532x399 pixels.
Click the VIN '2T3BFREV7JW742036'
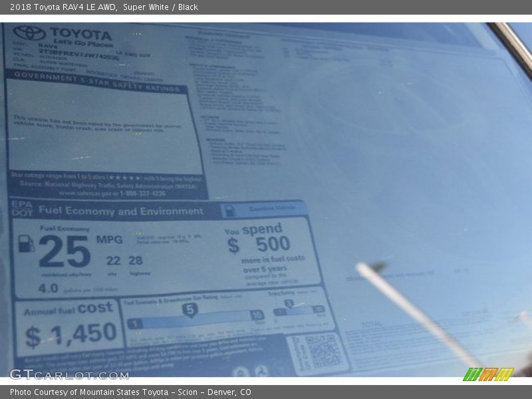pos(78,55)
